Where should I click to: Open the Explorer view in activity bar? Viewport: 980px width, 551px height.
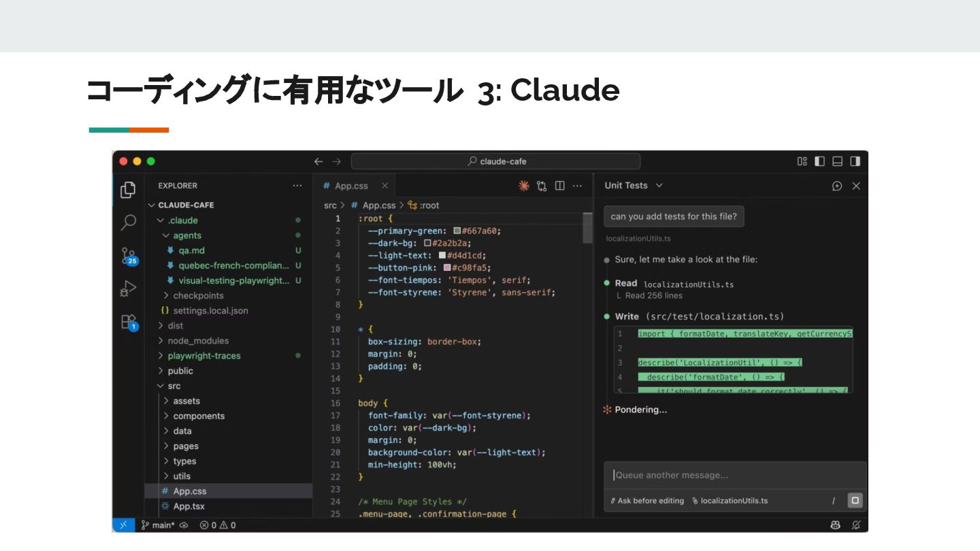click(128, 190)
